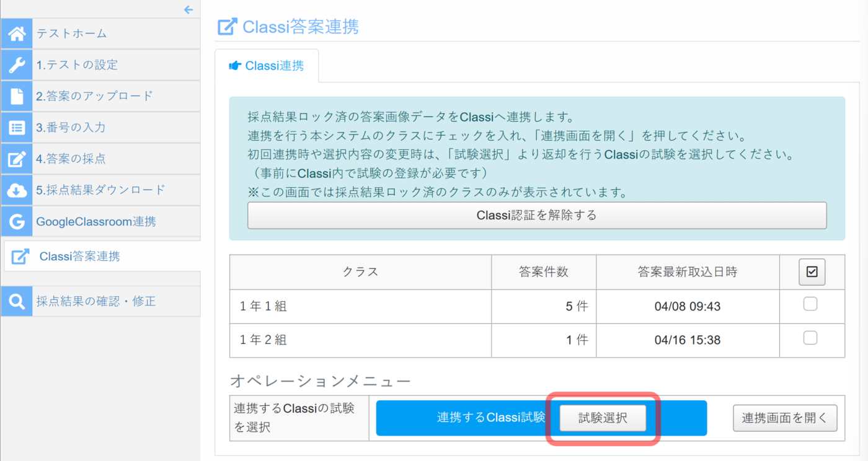This screenshot has width=868, height=461.
Task: Click the Classi認証を解除する button
Action: pos(537,216)
